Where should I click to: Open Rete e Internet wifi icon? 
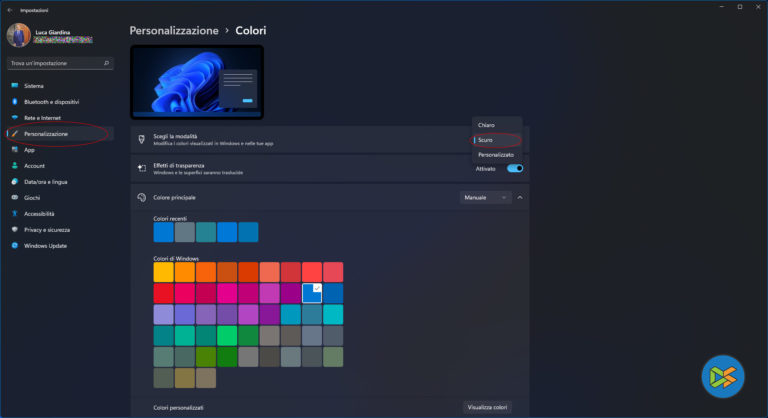click(x=15, y=118)
